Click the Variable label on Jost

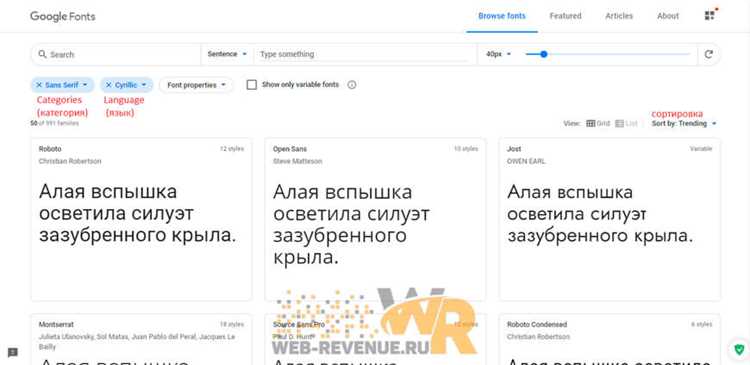point(701,149)
